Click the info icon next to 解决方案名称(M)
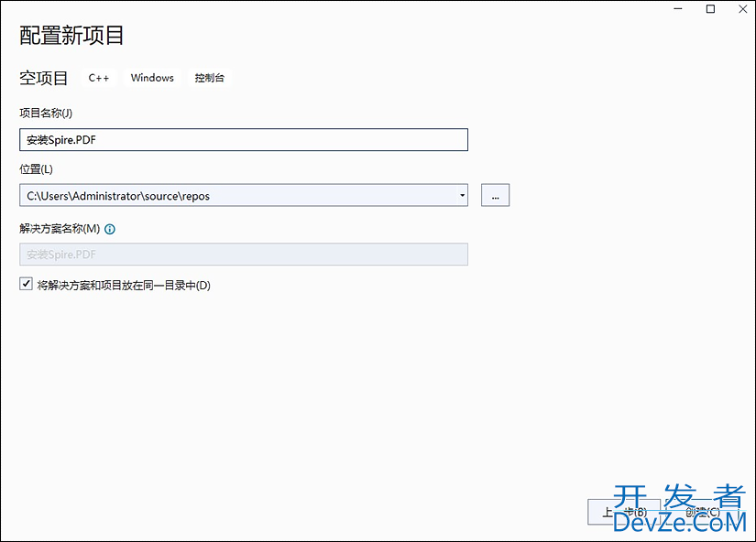756x542 pixels. pyautogui.click(x=110, y=229)
